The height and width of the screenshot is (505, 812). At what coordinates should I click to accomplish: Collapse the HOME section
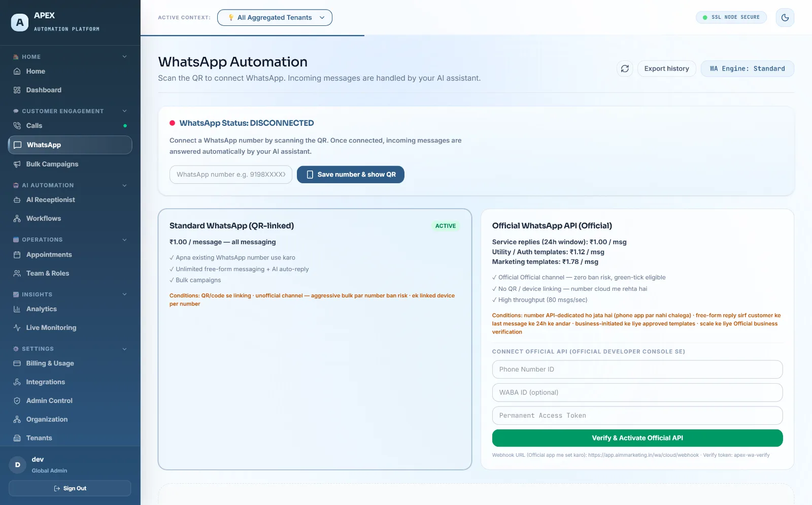[x=124, y=57]
